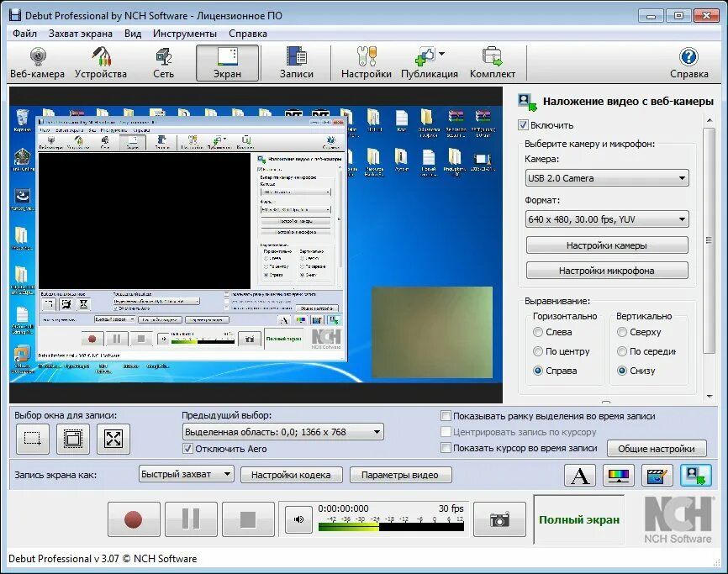Select horizontal alignment Слева
Viewport: 728px width, 574px height.
pyautogui.click(x=538, y=332)
